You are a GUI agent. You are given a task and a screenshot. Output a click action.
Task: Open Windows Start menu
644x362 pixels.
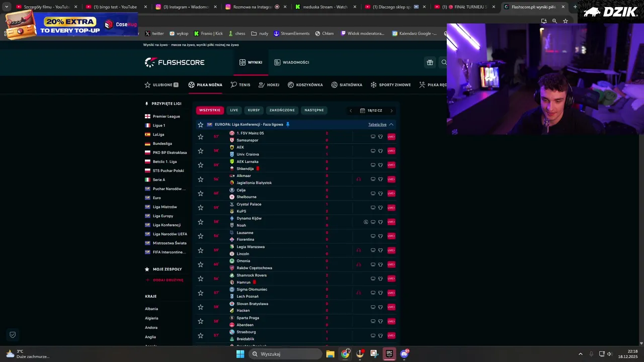click(x=240, y=354)
